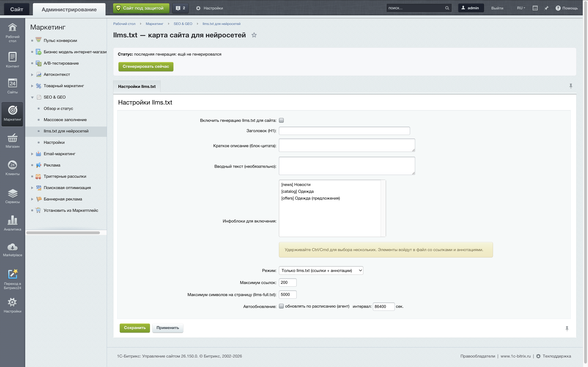This screenshot has width=588, height=367.
Task: Open the Marketplace cloud icon
Action: pos(12,247)
